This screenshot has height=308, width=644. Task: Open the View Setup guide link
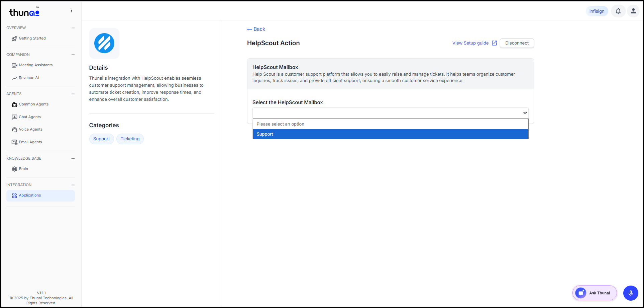(x=470, y=43)
